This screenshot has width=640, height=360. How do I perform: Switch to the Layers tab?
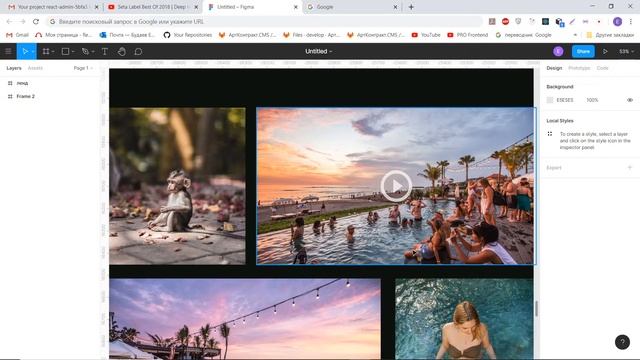14,68
